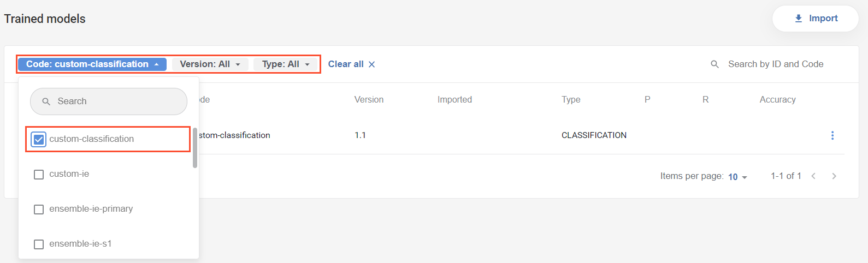Click the Clear all link
868x263 pixels.
[x=346, y=64]
